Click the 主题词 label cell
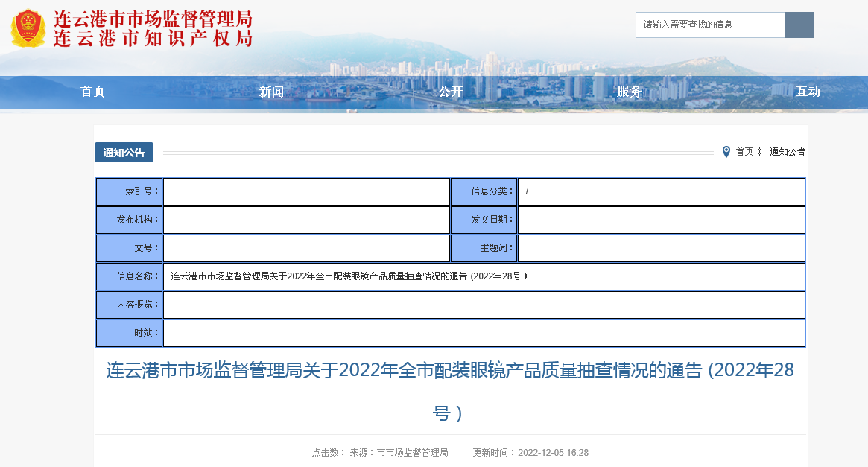Screen dimensions: 868x467 484,248
